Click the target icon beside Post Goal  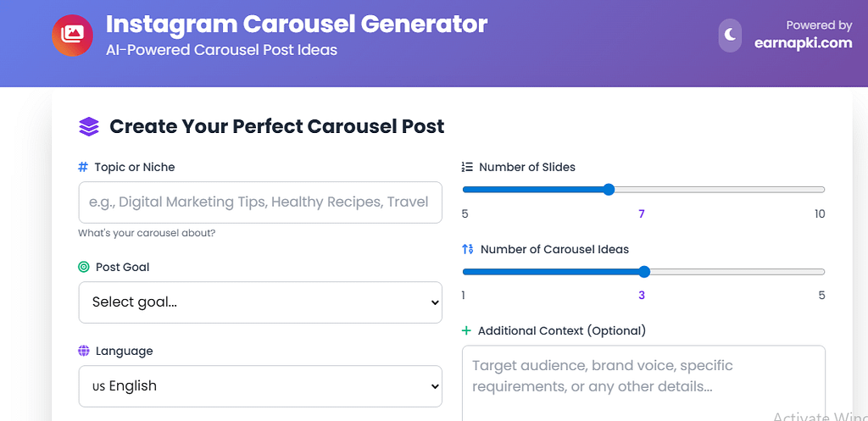(83, 267)
